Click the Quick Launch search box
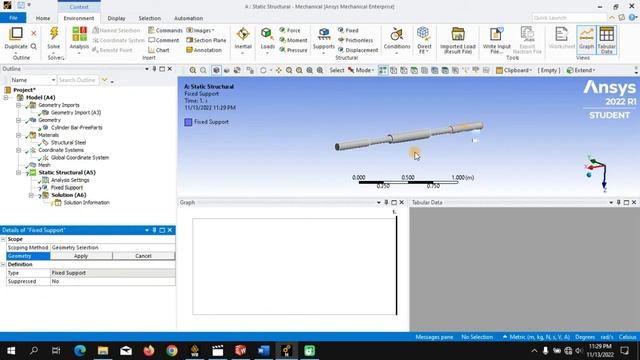 (x=569, y=18)
